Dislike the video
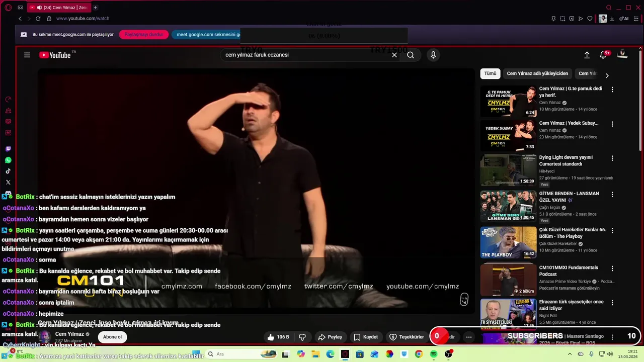Screen dimensions: 644x362 (x=302, y=337)
